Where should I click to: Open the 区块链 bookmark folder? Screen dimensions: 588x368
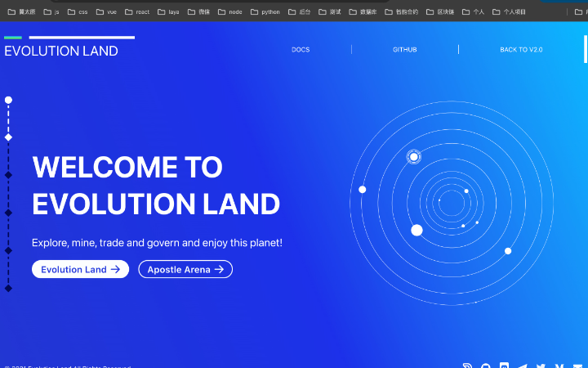(x=440, y=12)
